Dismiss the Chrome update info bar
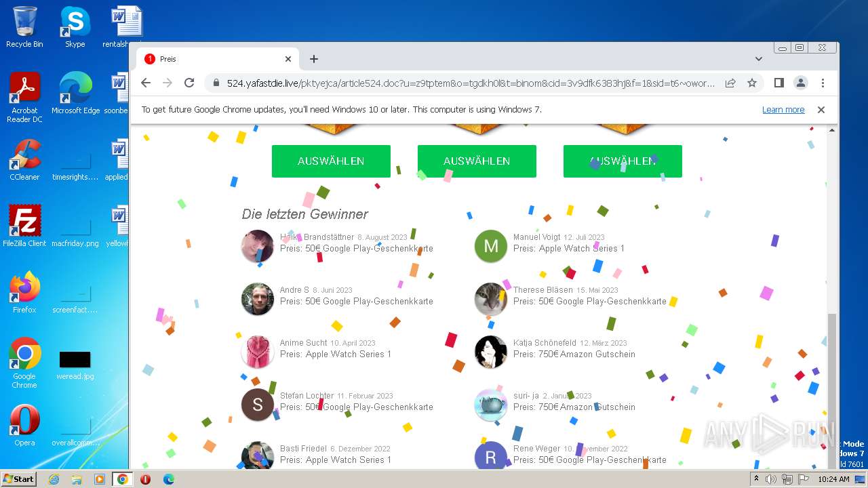The width and height of the screenshot is (868, 488). click(821, 110)
